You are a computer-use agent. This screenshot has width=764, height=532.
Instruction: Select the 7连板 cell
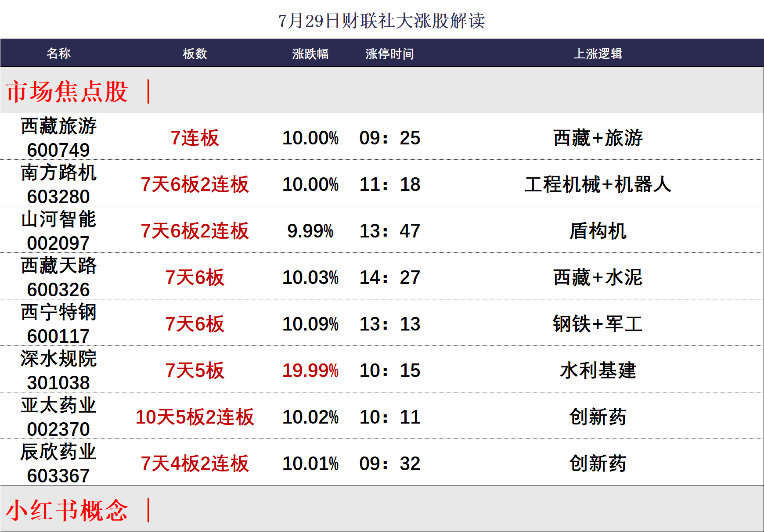tap(195, 138)
